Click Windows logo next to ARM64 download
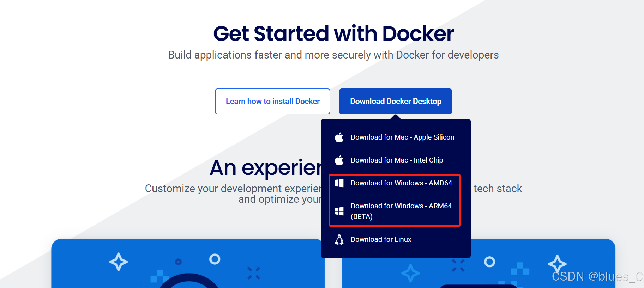 point(339,211)
